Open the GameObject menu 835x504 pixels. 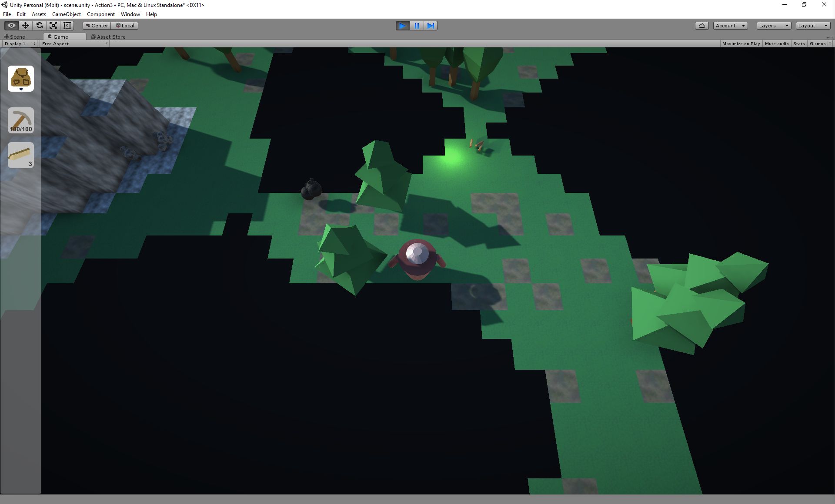[x=66, y=14]
